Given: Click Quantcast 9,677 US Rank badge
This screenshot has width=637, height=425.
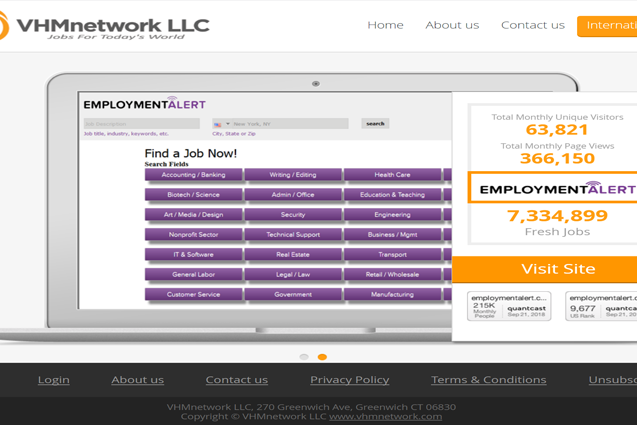Looking at the screenshot, I should [601, 306].
